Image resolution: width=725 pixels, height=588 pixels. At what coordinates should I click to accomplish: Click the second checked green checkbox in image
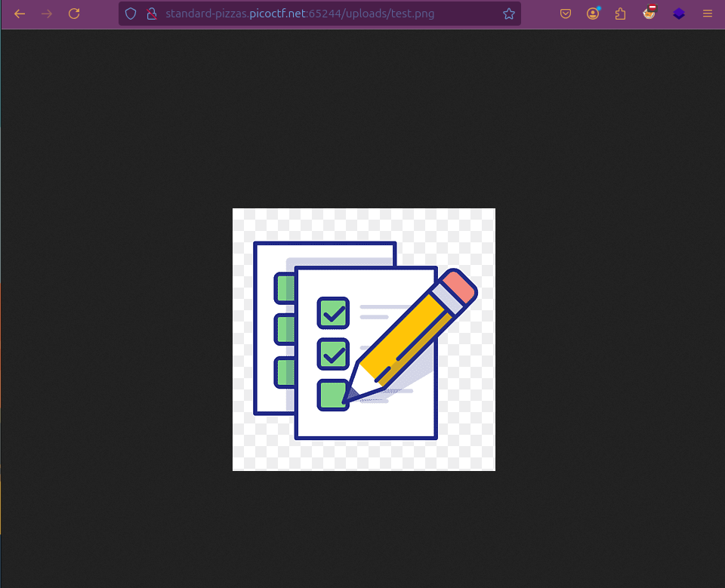[333, 352]
